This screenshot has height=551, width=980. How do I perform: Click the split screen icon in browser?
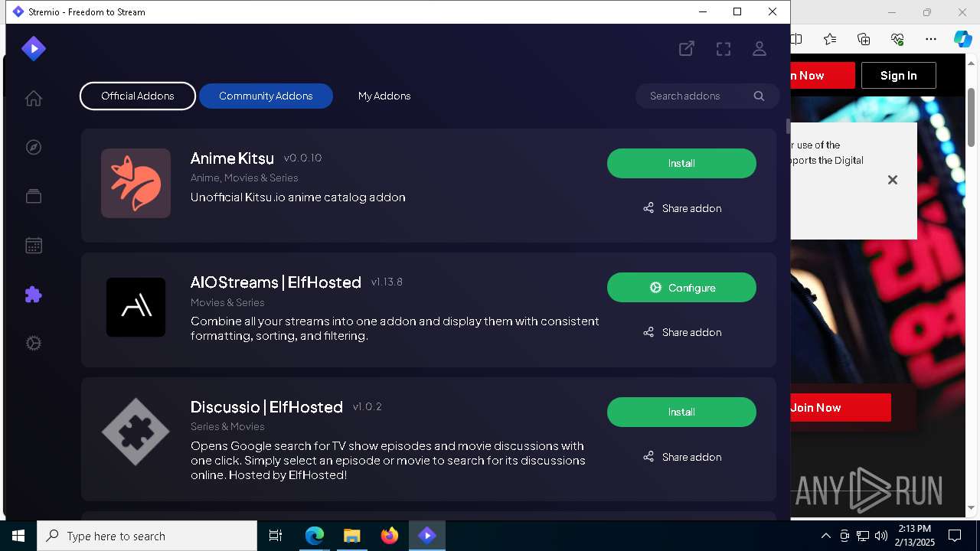(x=796, y=39)
